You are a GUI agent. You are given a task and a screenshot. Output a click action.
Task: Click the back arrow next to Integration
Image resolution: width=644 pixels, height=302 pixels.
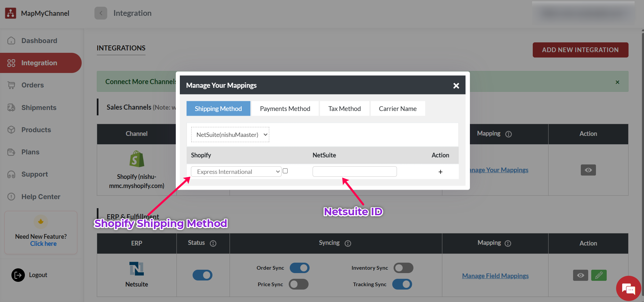tap(100, 13)
